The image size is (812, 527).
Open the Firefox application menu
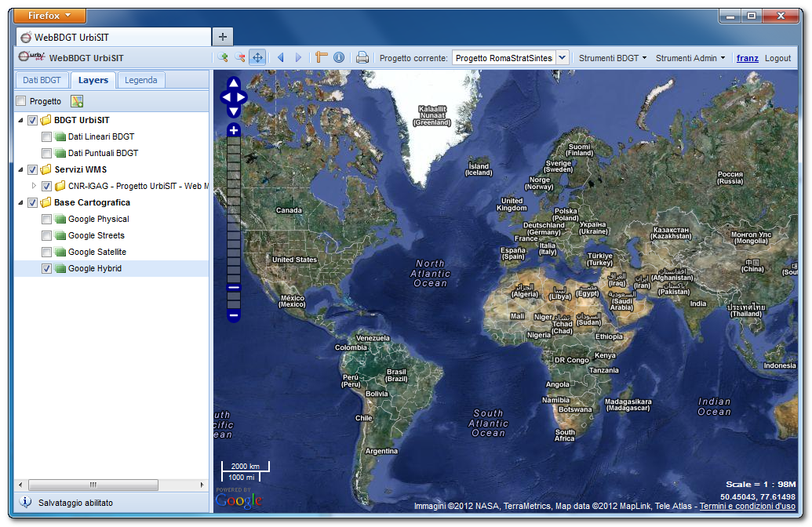coord(49,16)
